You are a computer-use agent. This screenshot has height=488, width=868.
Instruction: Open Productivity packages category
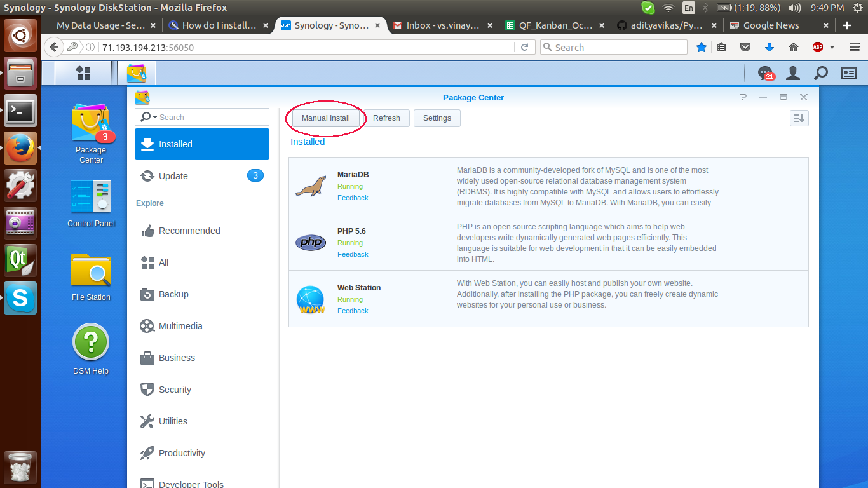click(x=202, y=453)
